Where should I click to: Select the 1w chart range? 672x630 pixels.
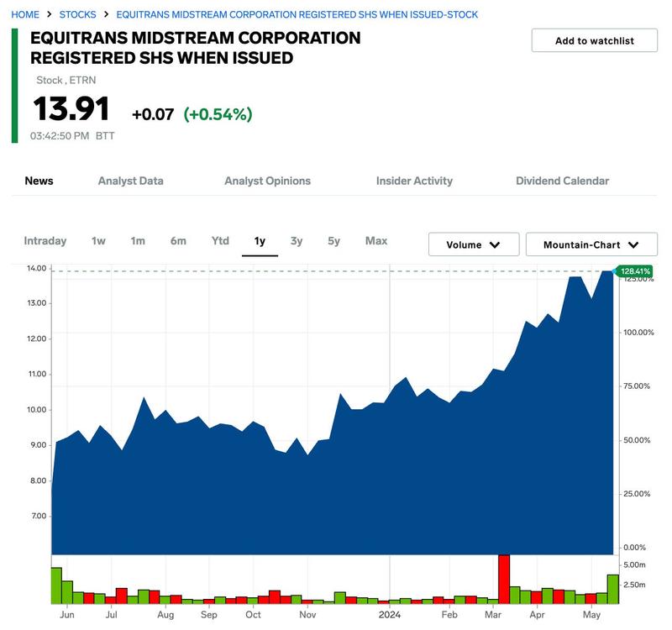(x=98, y=241)
